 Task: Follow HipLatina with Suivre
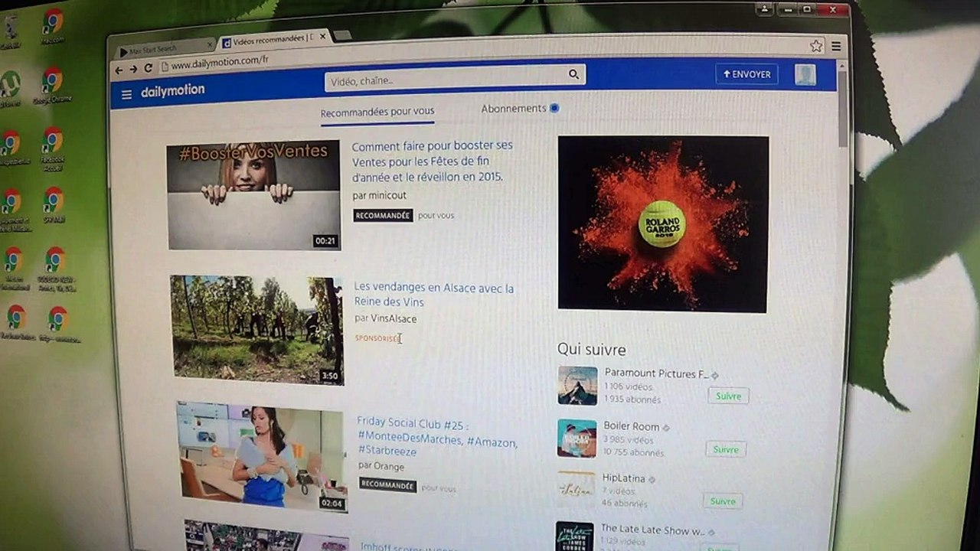(x=722, y=501)
